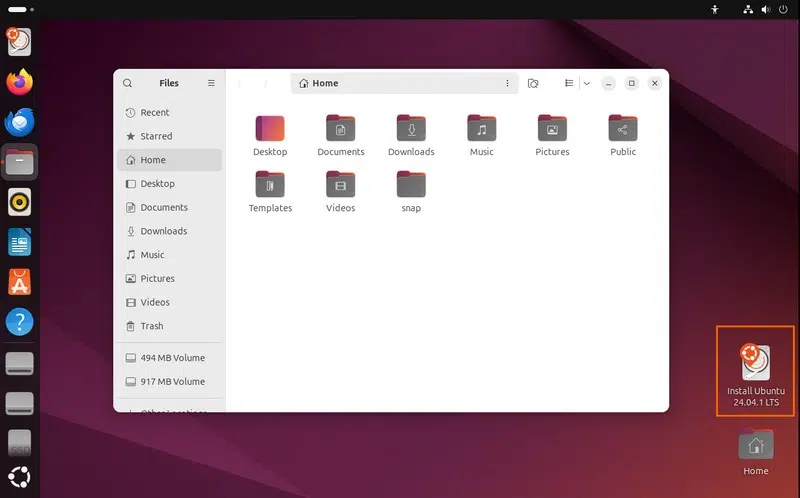Launch Rhythmbox from the dock
The image size is (800, 498).
(x=19, y=202)
